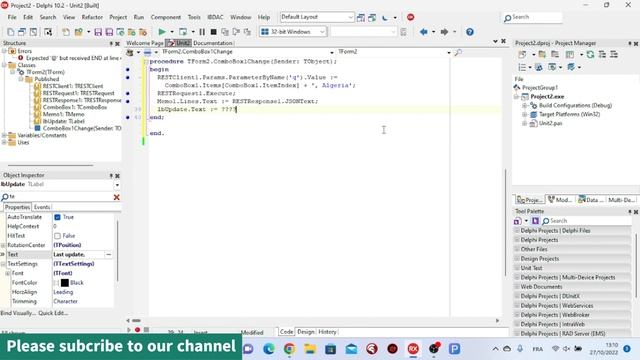Expand Build Configurations (Debug) node

[524, 105]
